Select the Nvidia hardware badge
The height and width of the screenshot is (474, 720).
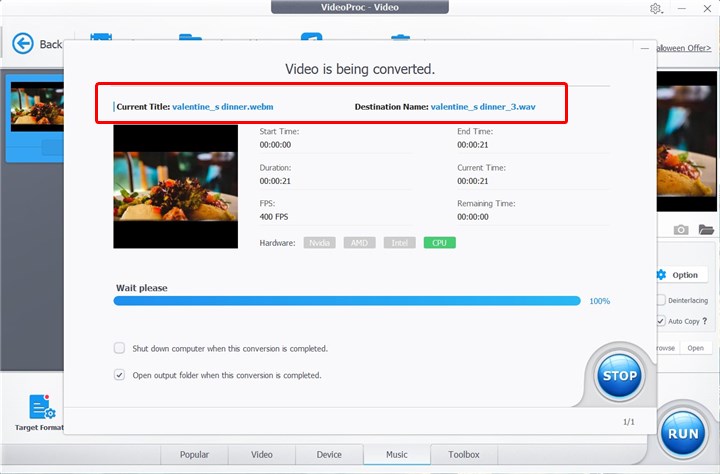coord(320,243)
